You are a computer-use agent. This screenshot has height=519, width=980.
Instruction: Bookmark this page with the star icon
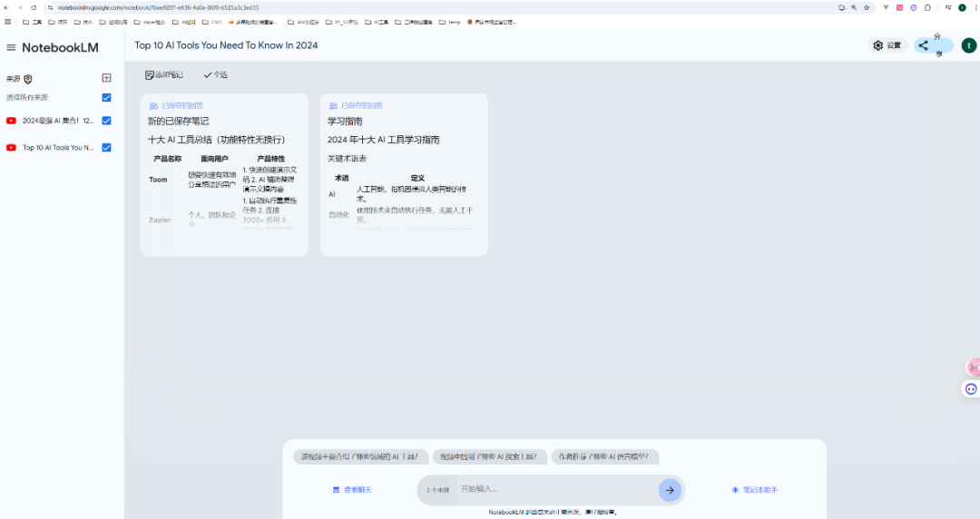(x=867, y=7)
